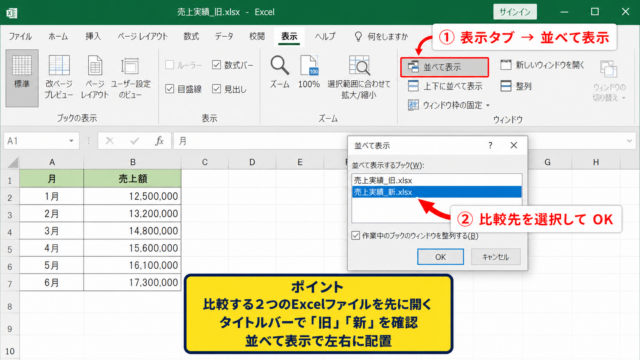Open the データ tab
The height and width of the screenshot is (360, 640).
click(x=224, y=36)
